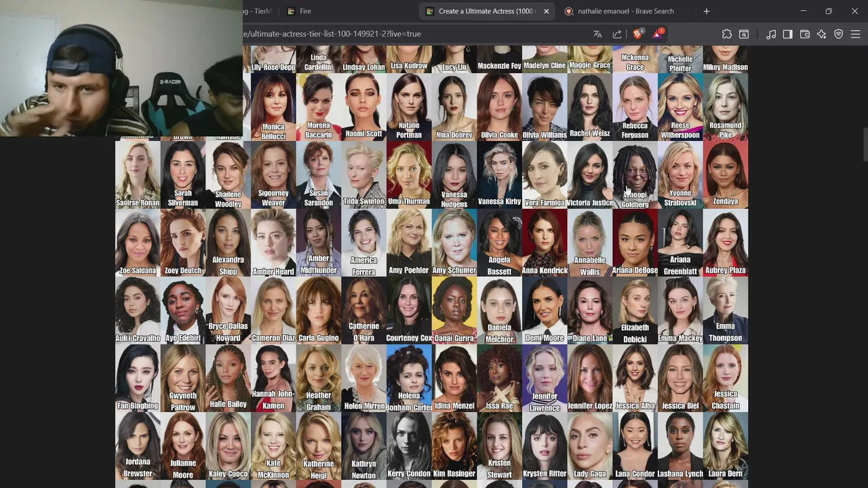Select the Saoirse Ronan thumbnail
The height and width of the screenshot is (488, 868).
click(138, 174)
